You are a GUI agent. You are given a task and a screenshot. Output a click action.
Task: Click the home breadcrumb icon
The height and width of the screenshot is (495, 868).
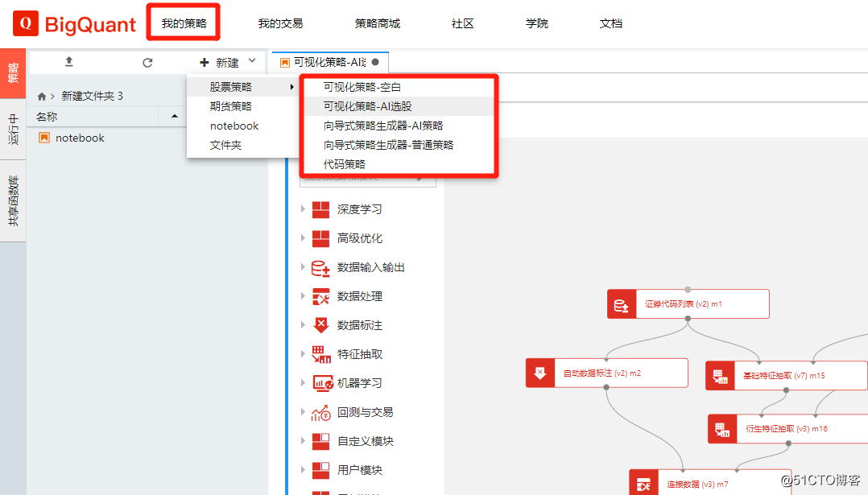pos(42,97)
